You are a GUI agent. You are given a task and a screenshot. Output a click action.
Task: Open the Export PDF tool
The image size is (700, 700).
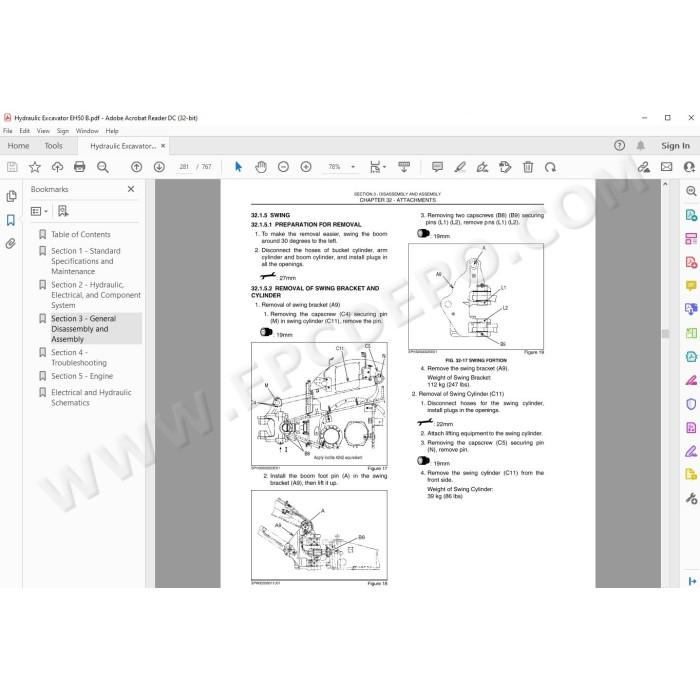[x=691, y=215]
